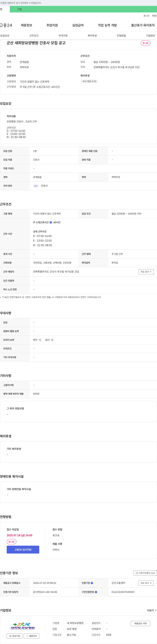The height and width of the screenshot is (644, 157).
Task: Open the 직업 능력 개발 menu
Action: click(107, 25)
